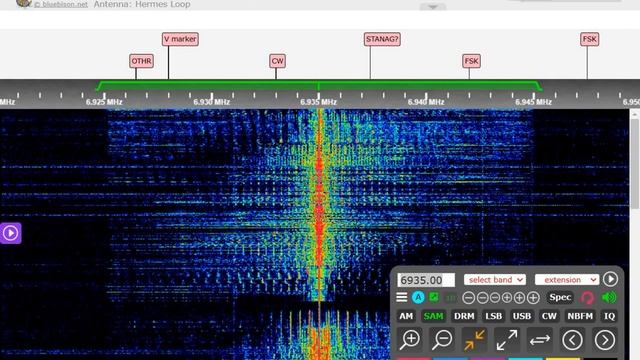Page waterfall right with circled right arrow
The width and height of the screenshot is (640, 360).
[x=604, y=340]
